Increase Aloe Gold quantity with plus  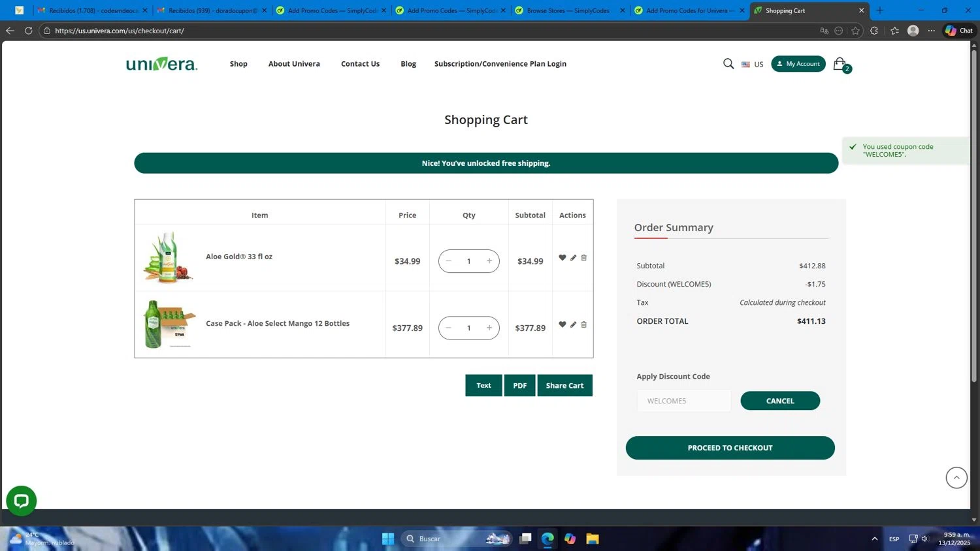pyautogui.click(x=489, y=261)
